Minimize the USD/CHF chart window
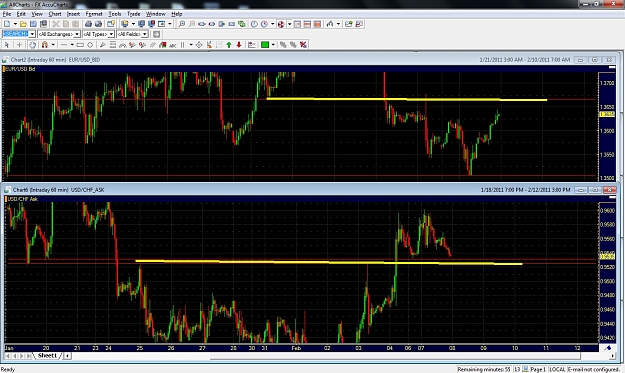The height and width of the screenshot is (373, 625). point(580,190)
